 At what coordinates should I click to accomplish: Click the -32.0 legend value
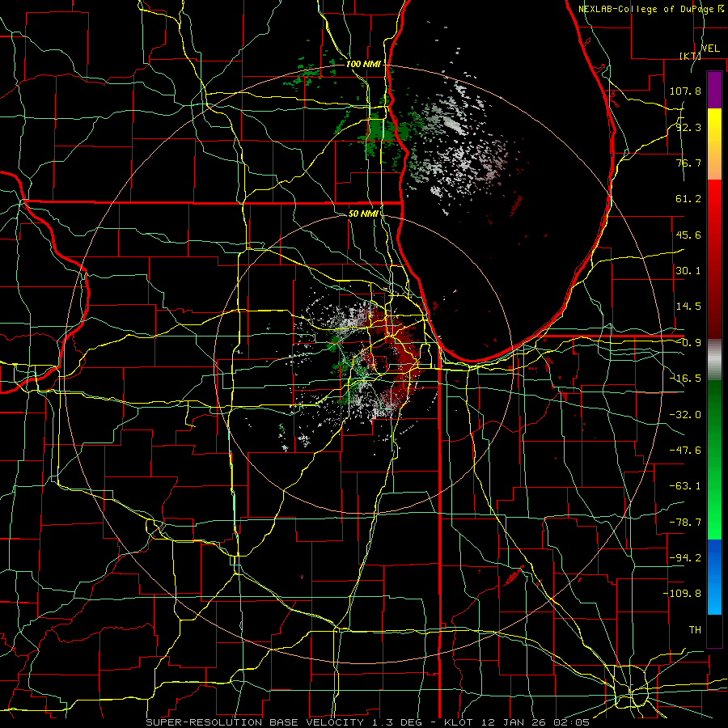[x=685, y=415]
